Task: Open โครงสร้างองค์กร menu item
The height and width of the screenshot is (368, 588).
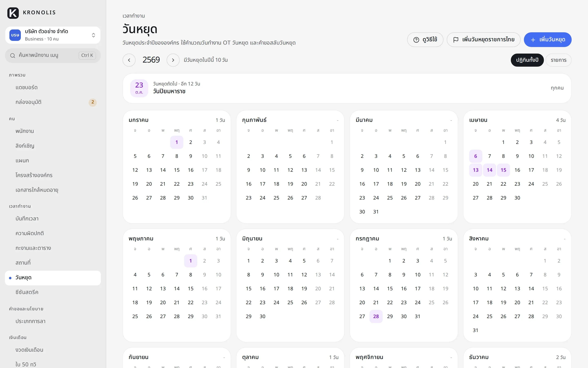Action: point(53,175)
